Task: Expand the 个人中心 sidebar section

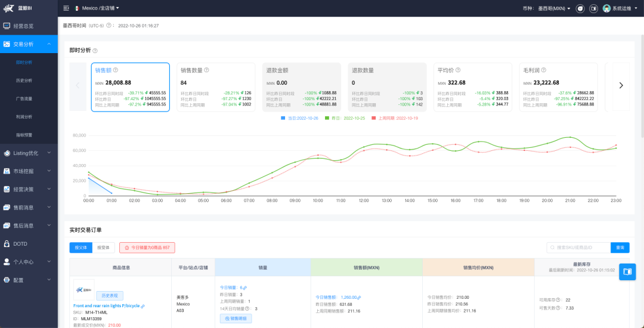Action: [x=29, y=262]
